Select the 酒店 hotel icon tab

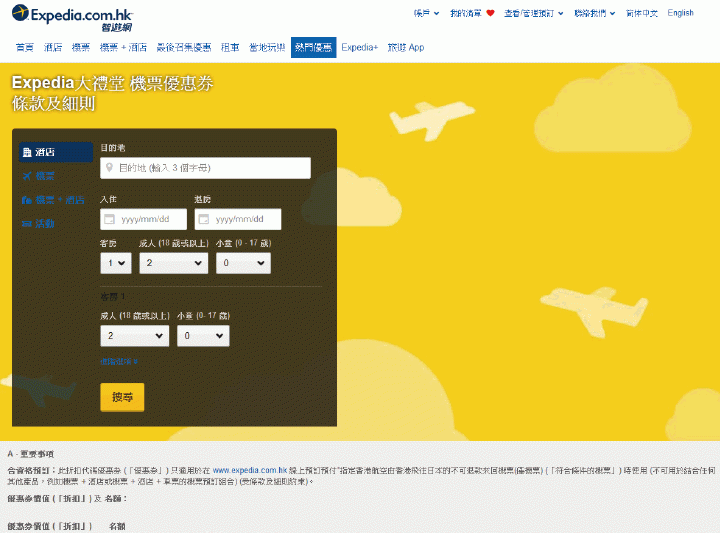[x=56, y=152]
